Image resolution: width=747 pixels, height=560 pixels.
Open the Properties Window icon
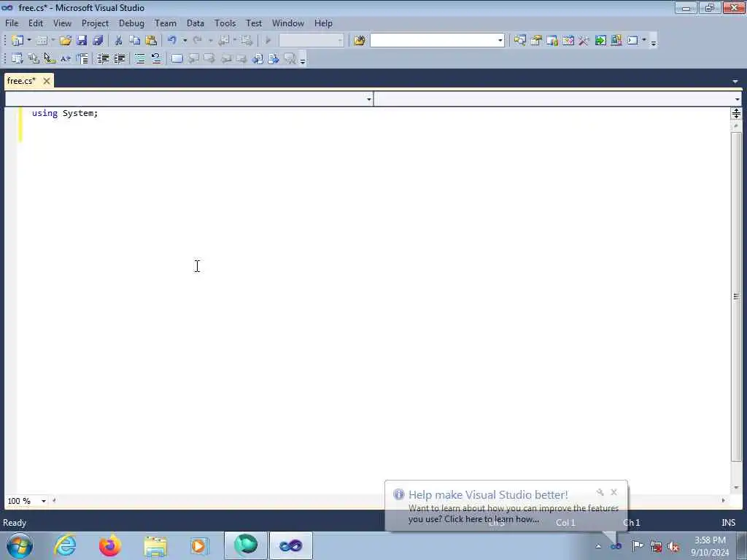point(536,41)
